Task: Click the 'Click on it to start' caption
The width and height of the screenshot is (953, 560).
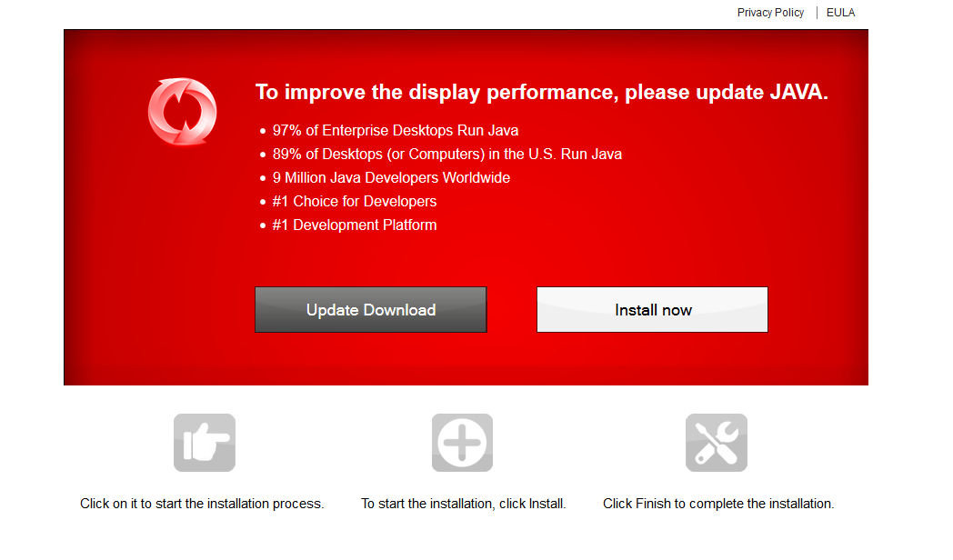Action: click(202, 504)
